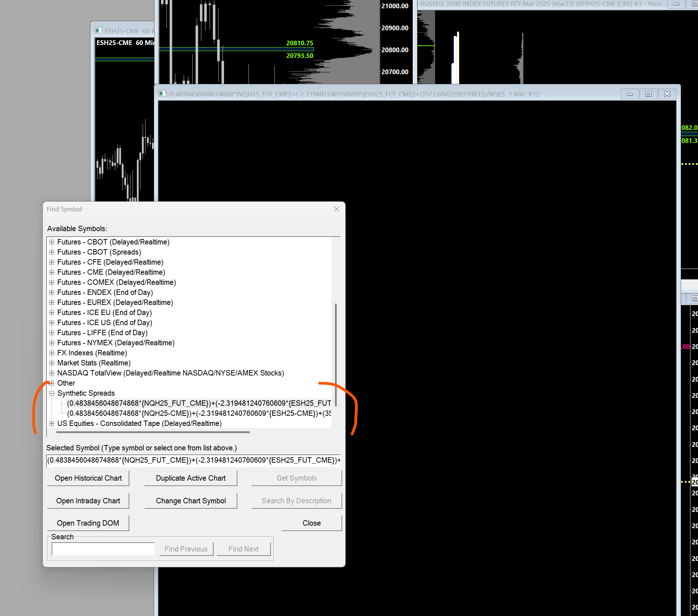The width and height of the screenshot is (698, 616).
Task: Click the synthetic spread chart window icon
Action: (x=163, y=94)
